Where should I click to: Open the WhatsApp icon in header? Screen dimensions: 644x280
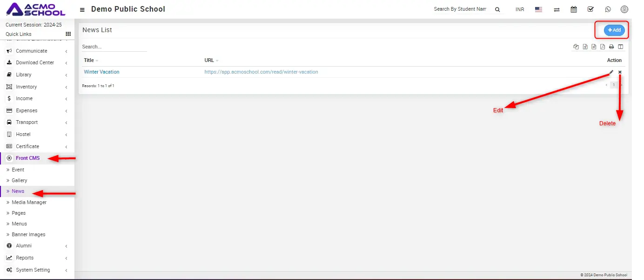pos(608,9)
